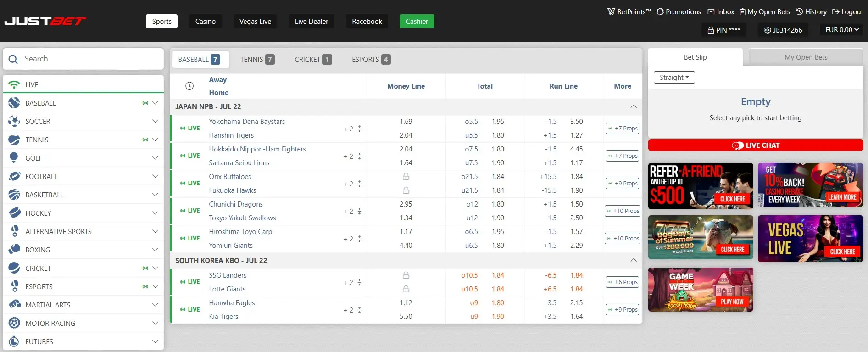The image size is (868, 352).
Task: Expand the Basketball sport category
Action: [x=155, y=195]
